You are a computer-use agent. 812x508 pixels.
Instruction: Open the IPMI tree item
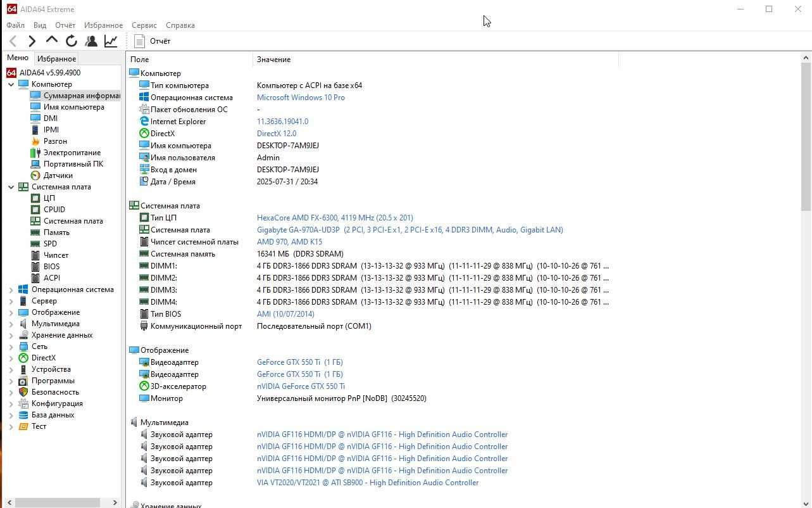51,130
